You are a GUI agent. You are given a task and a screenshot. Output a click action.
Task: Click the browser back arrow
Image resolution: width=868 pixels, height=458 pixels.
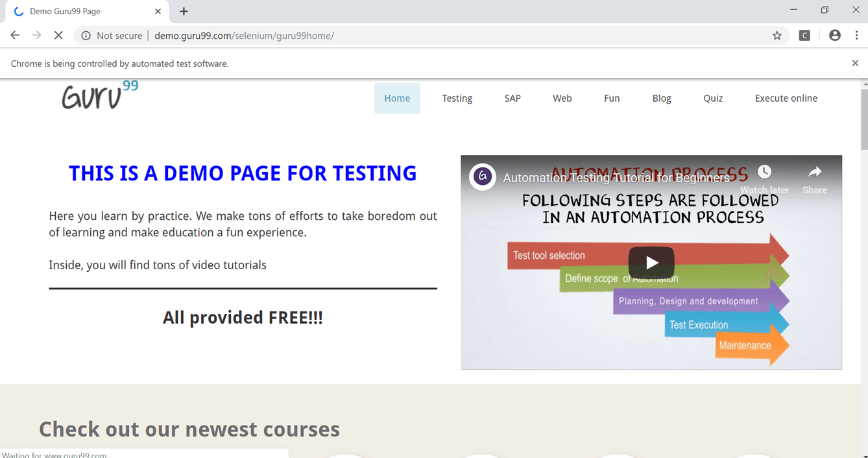[x=15, y=36]
